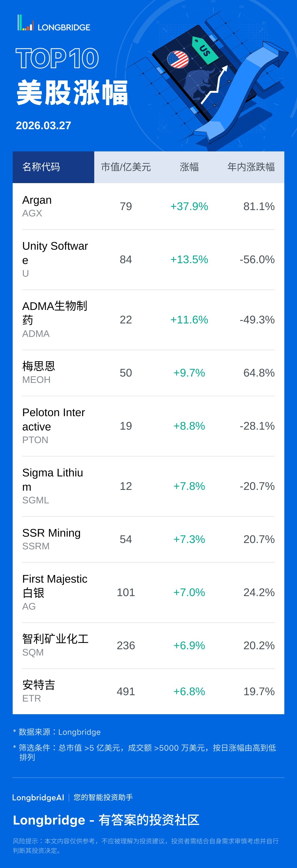Select 智利矿业化工 SQM entry
Image resolution: width=297 pixels, height=868 pixels.
tap(55, 639)
